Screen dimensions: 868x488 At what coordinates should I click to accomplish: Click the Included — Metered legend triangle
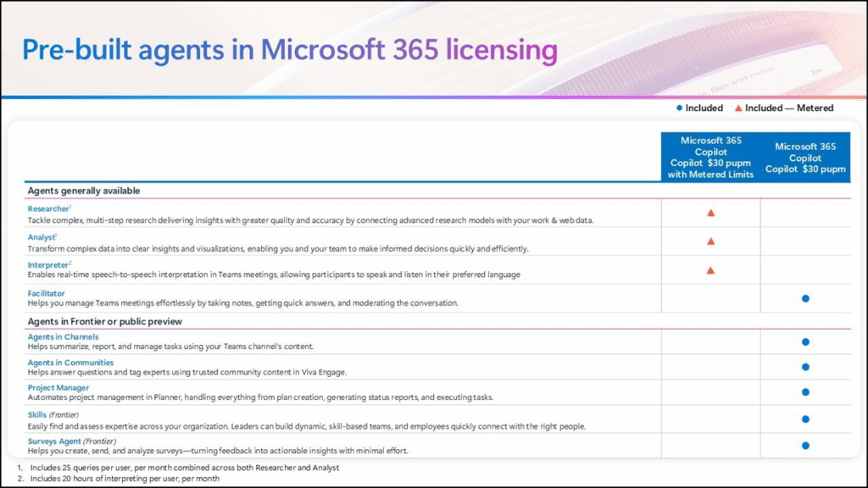[738, 108]
